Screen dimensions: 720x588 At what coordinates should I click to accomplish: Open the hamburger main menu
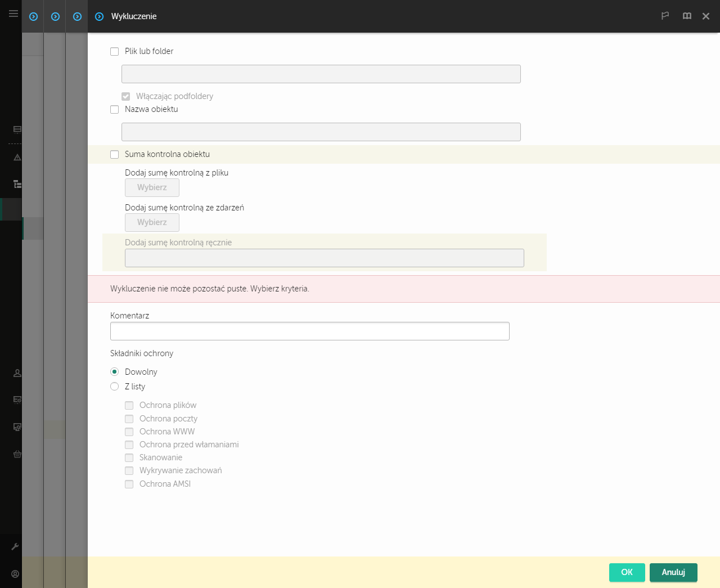pyautogui.click(x=13, y=14)
